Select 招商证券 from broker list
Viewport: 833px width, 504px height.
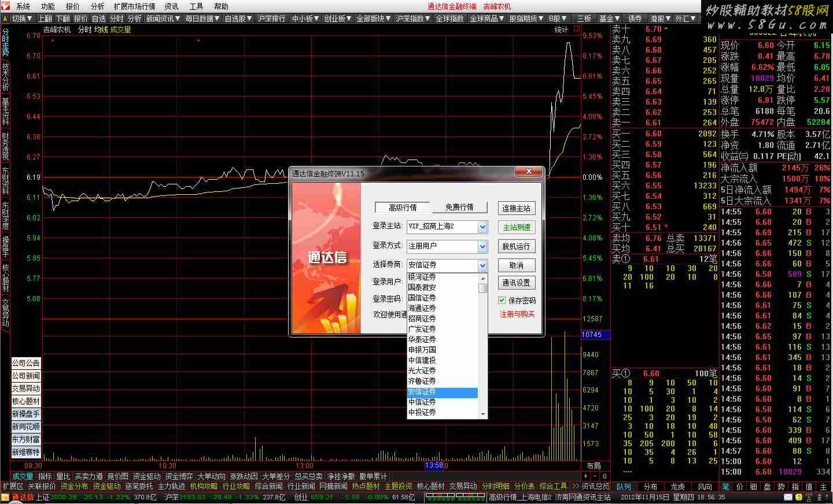443,318
